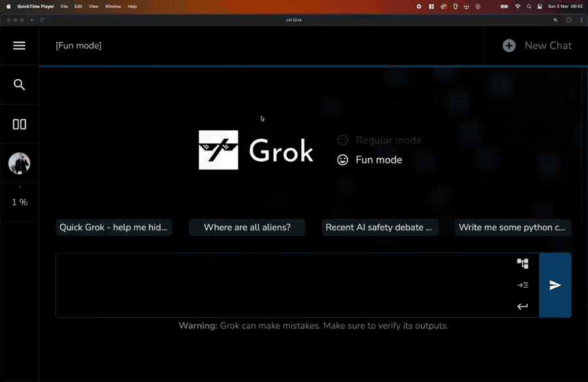Open the Apple menu

[8, 7]
